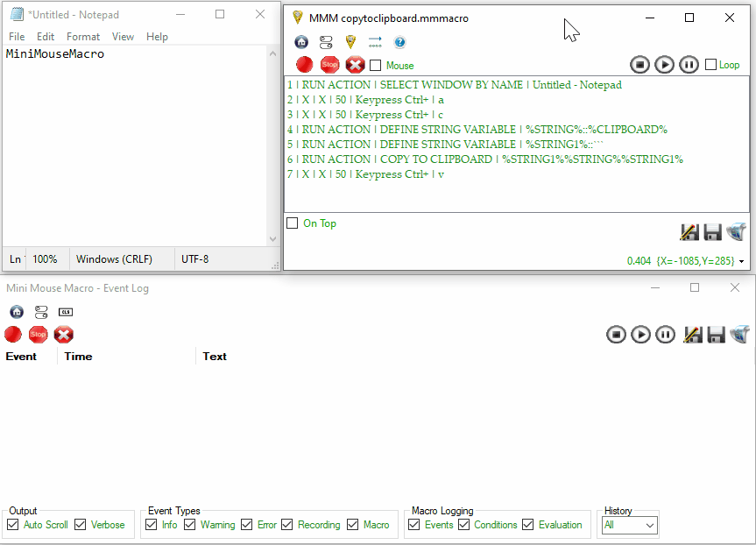Click the Home icon in macro editor toolbar
The width and height of the screenshot is (756, 545).
301,42
